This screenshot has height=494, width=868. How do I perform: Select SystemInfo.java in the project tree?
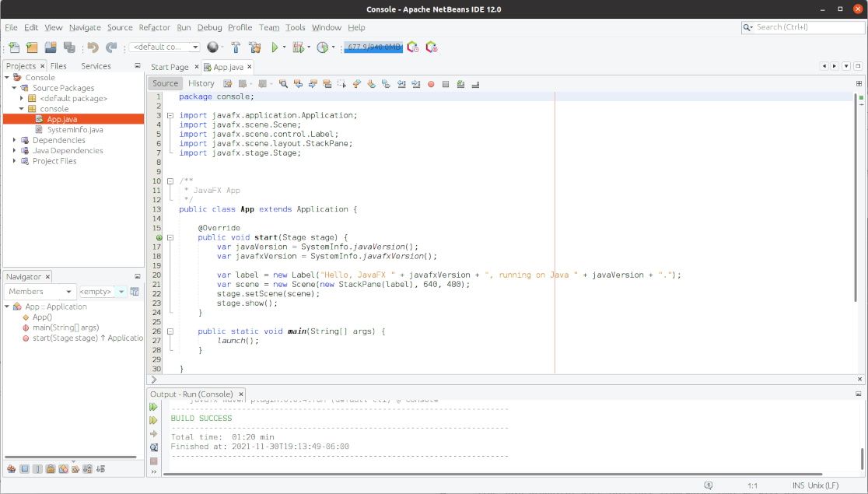coord(75,130)
